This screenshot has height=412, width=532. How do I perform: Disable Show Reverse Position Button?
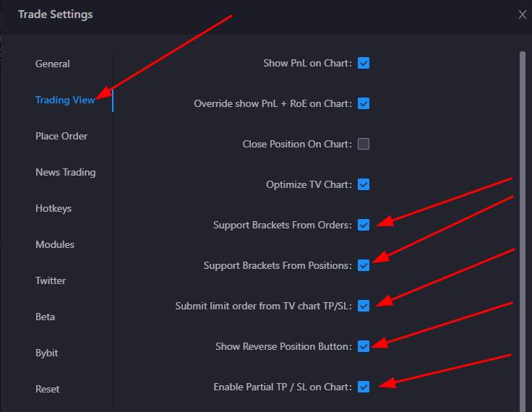coord(364,346)
